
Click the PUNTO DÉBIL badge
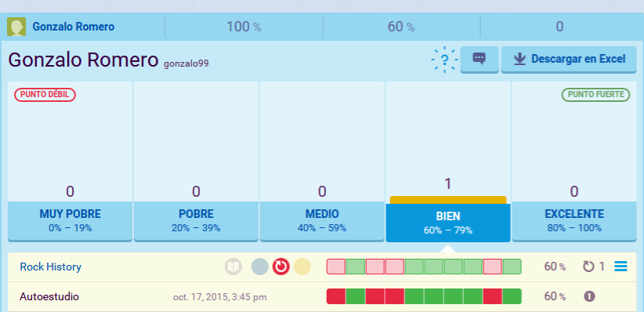tap(45, 95)
